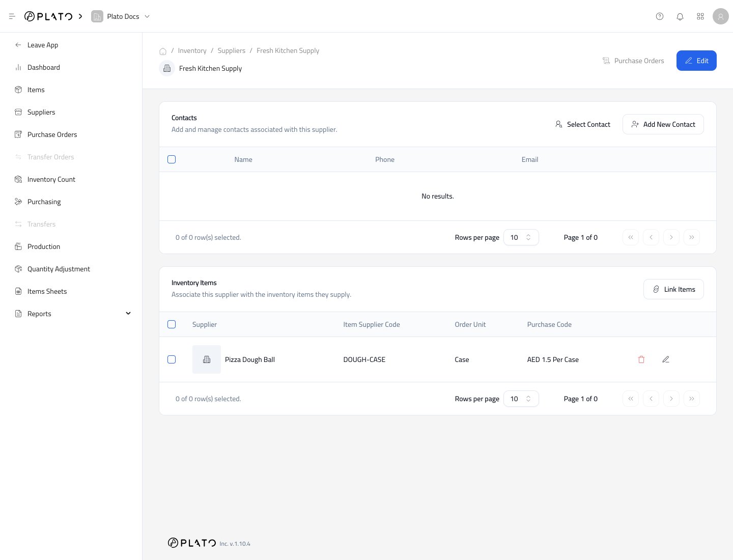Click the Plato logo in header

[48, 16]
